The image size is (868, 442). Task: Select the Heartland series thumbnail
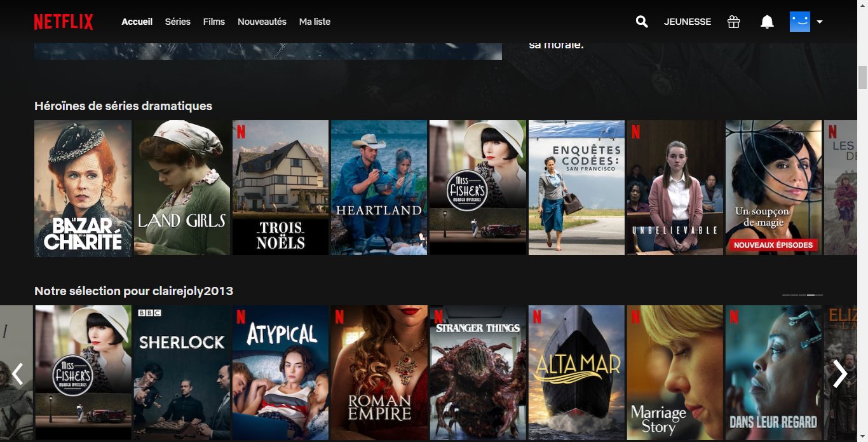(x=379, y=188)
